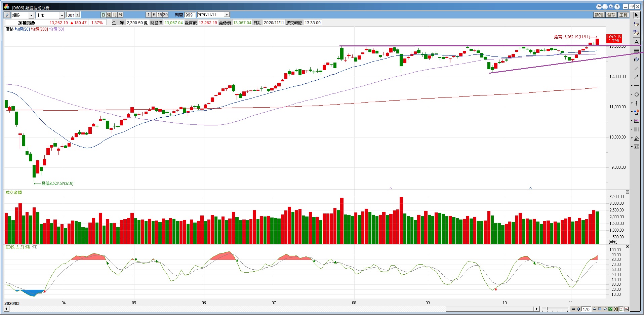Select the text annotation A tool

coord(636,42)
